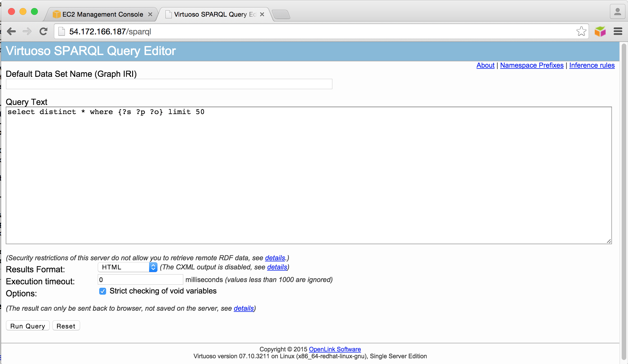The height and width of the screenshot is (364, 628).
Task: Open the Chrome hamburger menu
Action: tap(618, 31)
